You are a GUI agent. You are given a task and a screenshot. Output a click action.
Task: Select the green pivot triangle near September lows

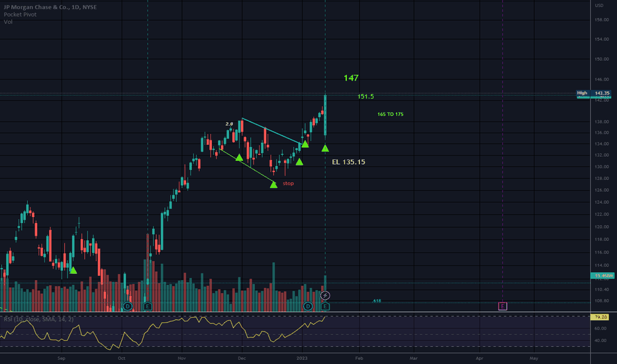73,270
